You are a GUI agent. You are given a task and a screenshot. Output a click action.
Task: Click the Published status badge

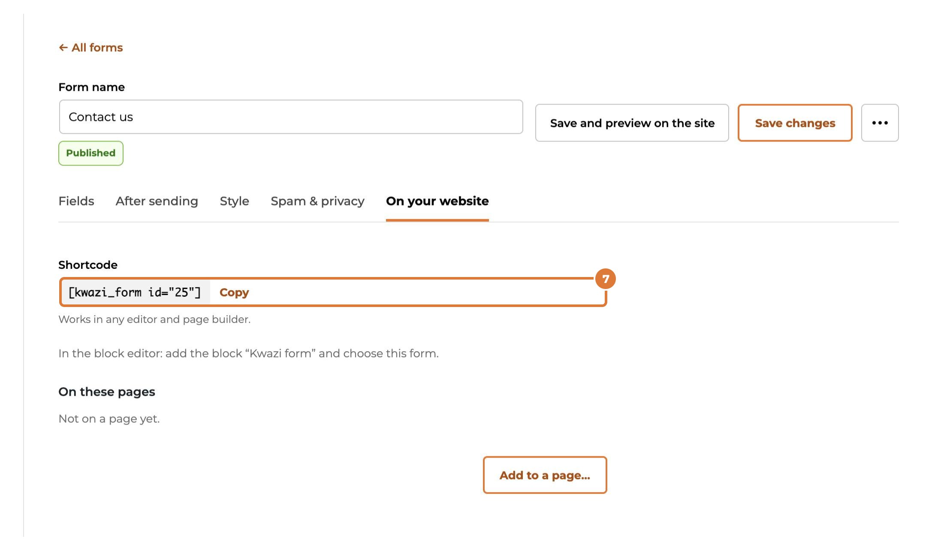tap(91, 153)
